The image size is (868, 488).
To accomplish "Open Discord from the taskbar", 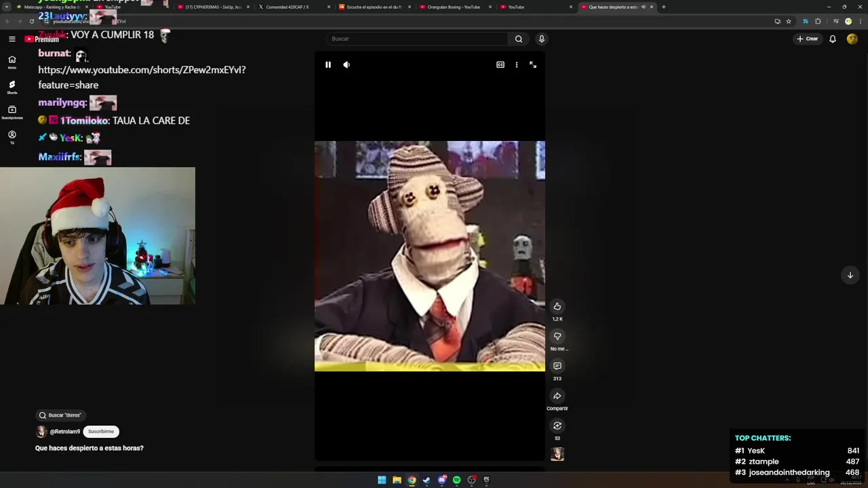I will [442, 480].
